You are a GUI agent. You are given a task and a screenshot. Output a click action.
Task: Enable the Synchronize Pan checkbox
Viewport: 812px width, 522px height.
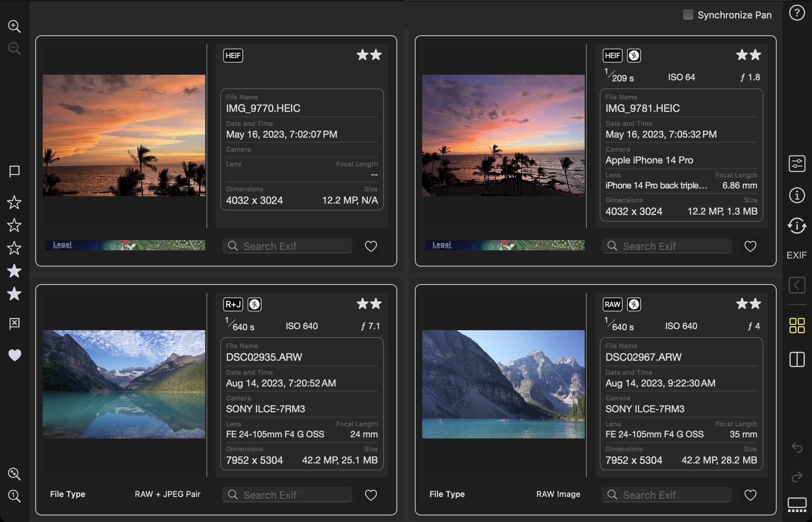coord(688,15)
